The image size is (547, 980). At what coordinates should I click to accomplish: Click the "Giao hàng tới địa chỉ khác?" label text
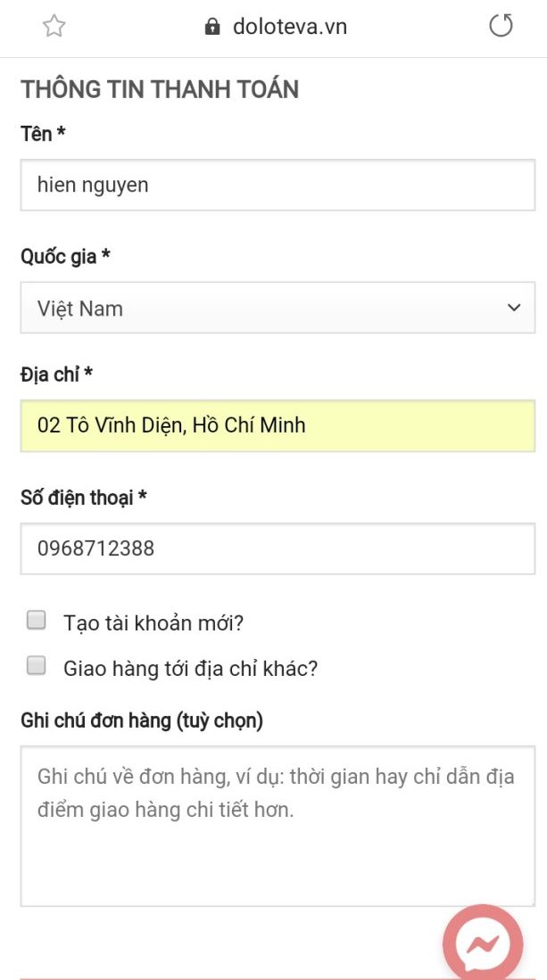coord(190,668)
